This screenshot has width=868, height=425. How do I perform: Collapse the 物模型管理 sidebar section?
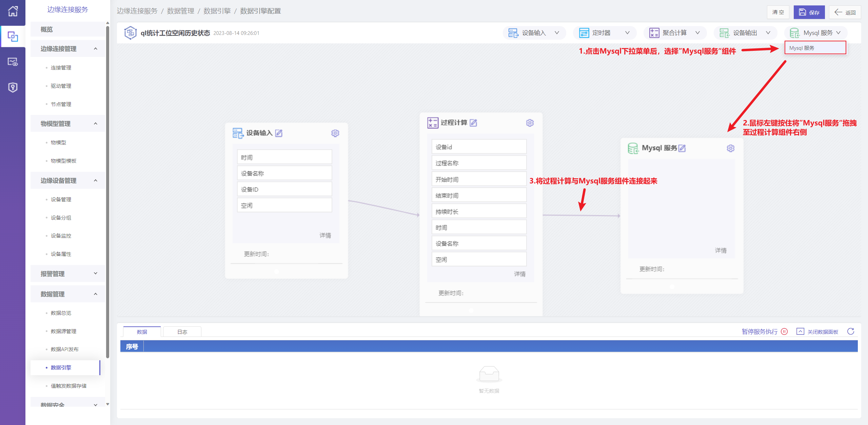(96, 124)
